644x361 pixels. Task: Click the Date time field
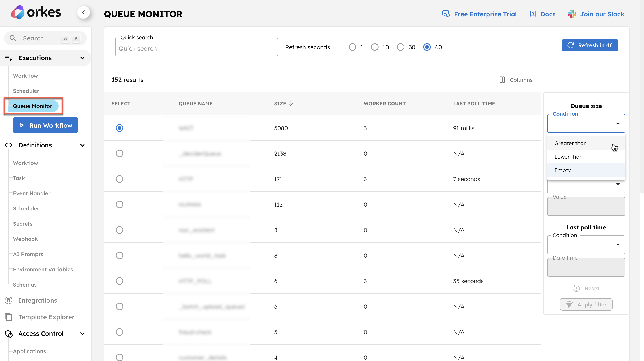click(x=586, y=267)
